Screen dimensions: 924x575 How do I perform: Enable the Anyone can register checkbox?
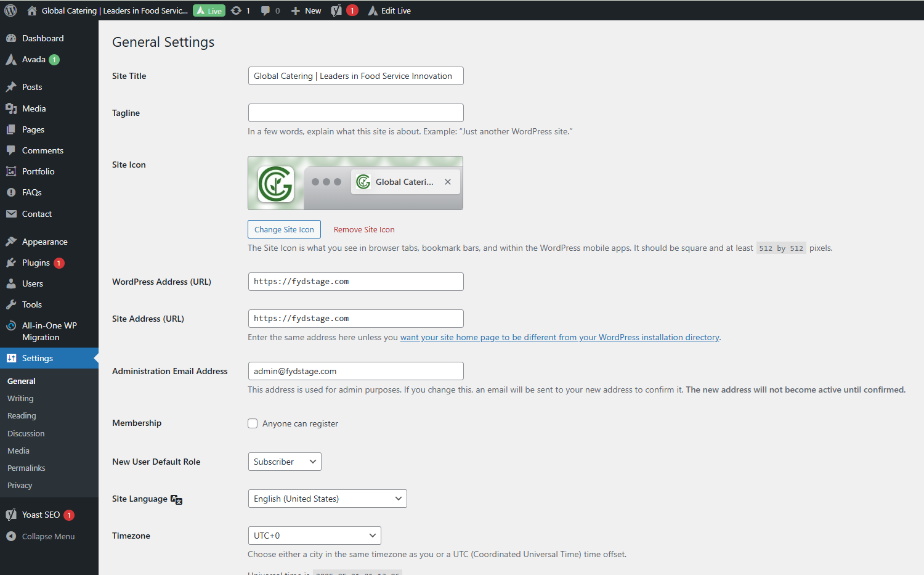point(253,423)
